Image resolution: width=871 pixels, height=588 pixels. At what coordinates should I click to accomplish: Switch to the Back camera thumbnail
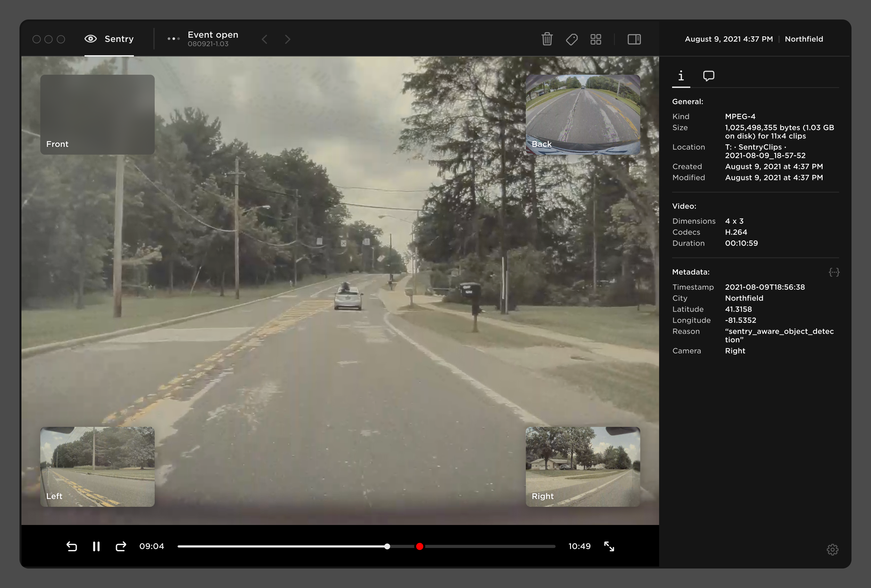pyautogui.click(x=583, y=114)
